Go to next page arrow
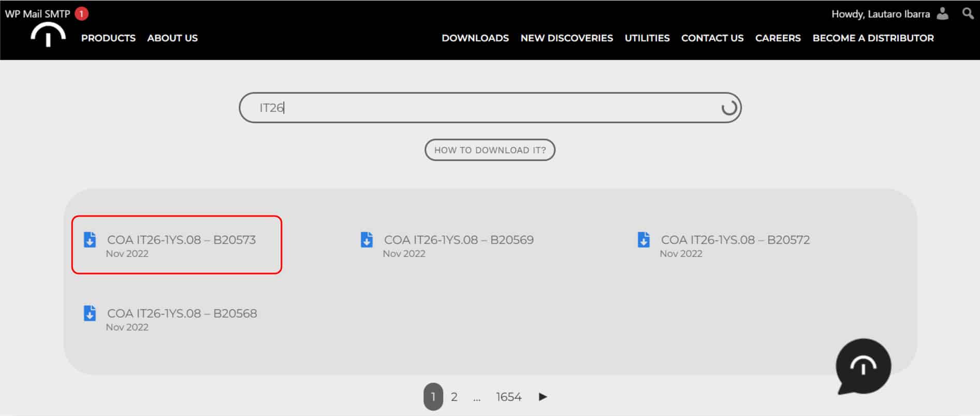Screen dimensions: 980x416 click(x=543, y=397)
